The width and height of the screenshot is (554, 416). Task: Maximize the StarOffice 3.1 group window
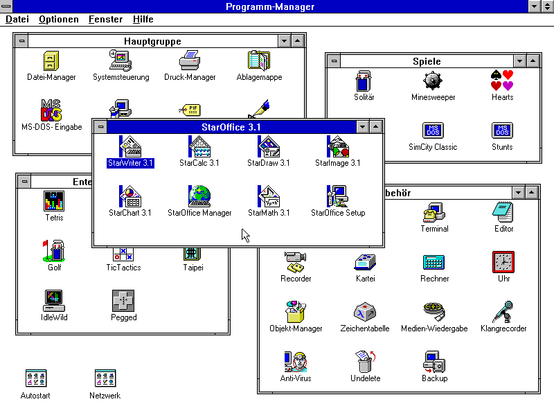376,127
